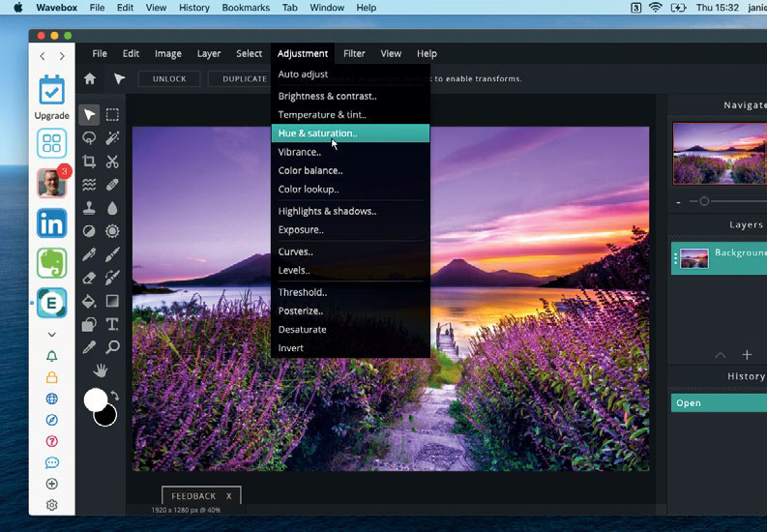Go forward with Wavebox forward arrow
The height and width of the screenshot is (532, 767).
pyautogui.click(x=62, y=56)
